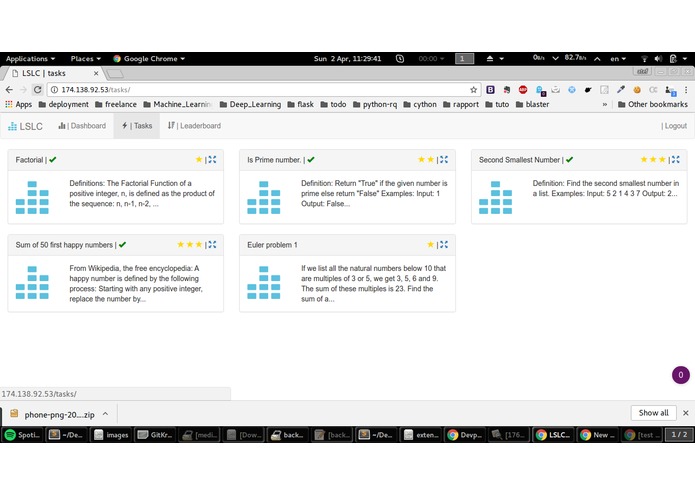Switch to Spotify in the taskbar
Screen dimensions: 695x494
coord(22,435)
